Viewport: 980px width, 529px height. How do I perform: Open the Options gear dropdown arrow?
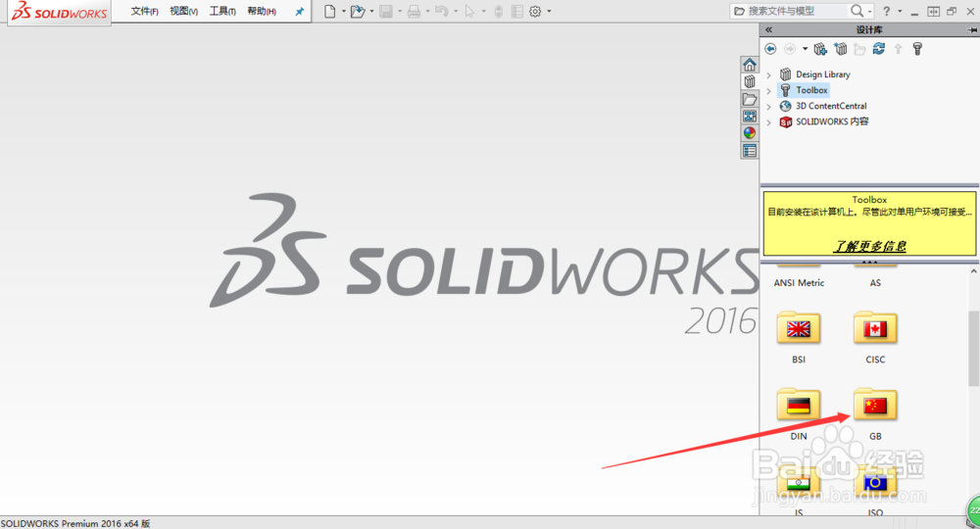(550, 11)
